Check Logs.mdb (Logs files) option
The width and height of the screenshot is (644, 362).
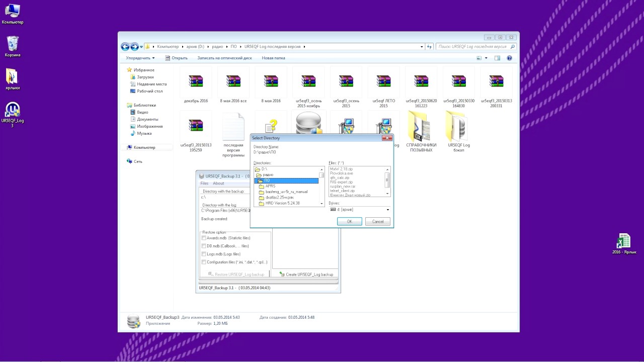pos(204,254)
